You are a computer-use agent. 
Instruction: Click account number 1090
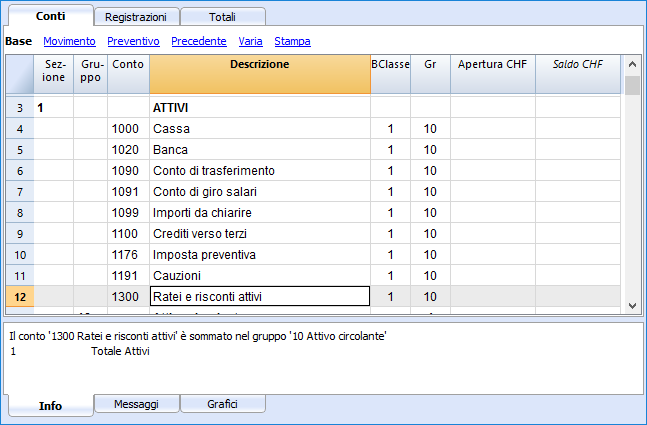coord(128,171)
